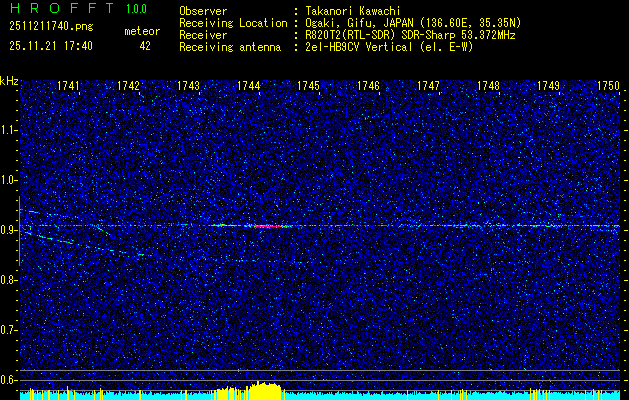Click the 0.6 kHz frequency label

[9, 380]
